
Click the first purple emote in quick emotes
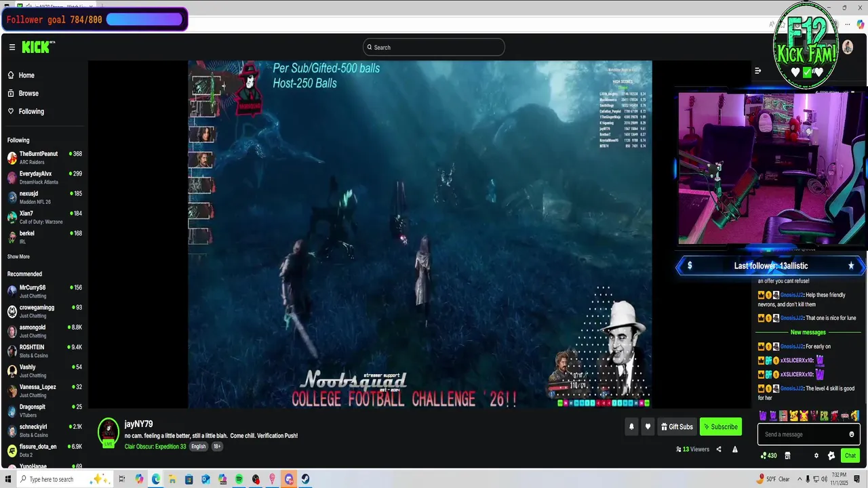(x=762, y=415)
